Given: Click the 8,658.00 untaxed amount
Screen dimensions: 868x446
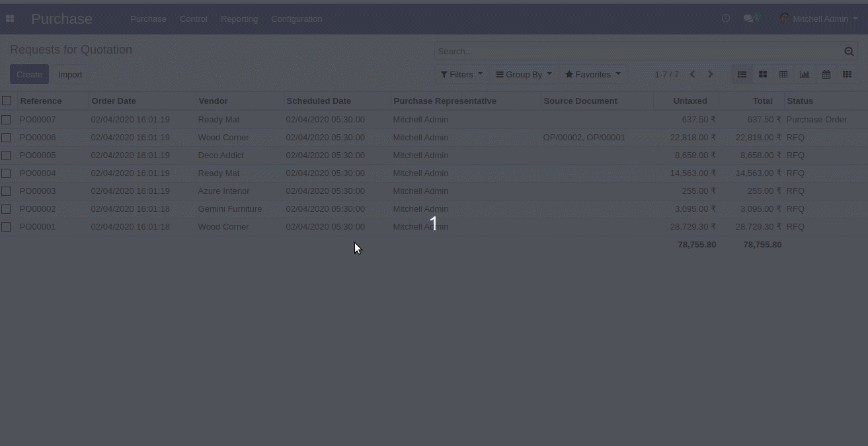Looking at the screenshot, I should 695,156.
